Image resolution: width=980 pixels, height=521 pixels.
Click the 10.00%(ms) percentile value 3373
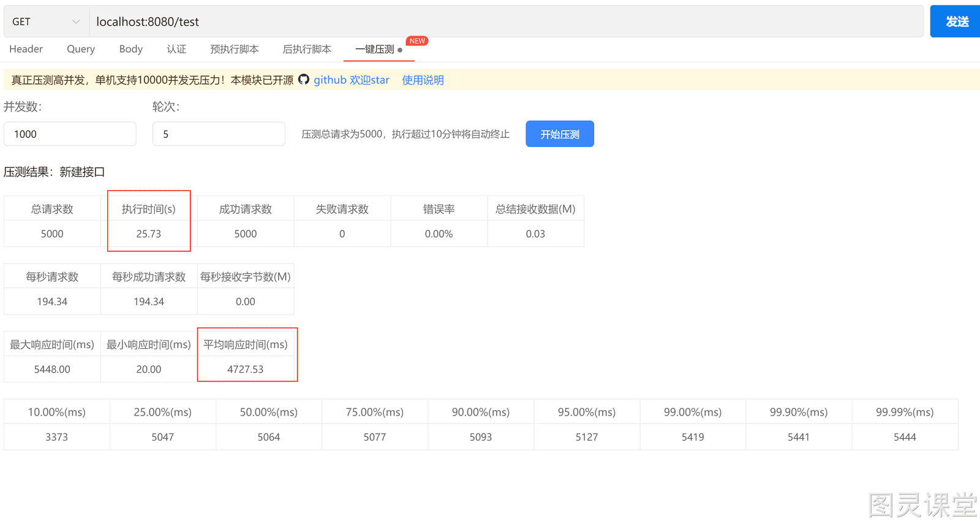click(x=57, y=437)
